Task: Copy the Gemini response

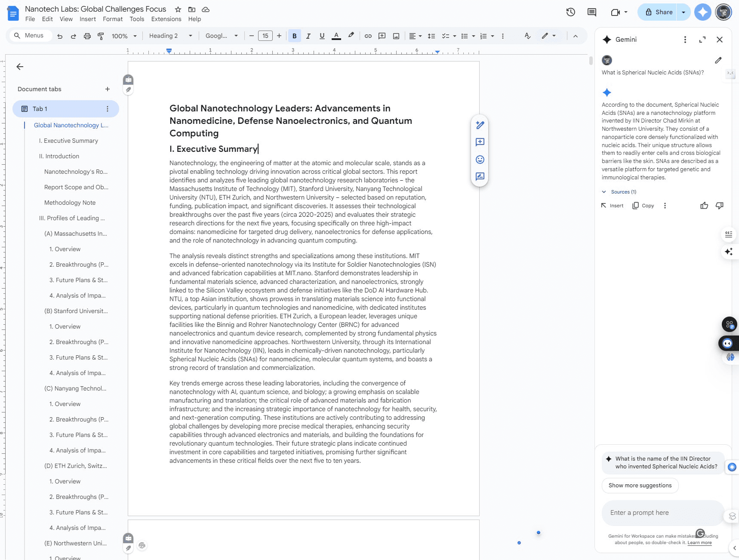Action: 643,206
